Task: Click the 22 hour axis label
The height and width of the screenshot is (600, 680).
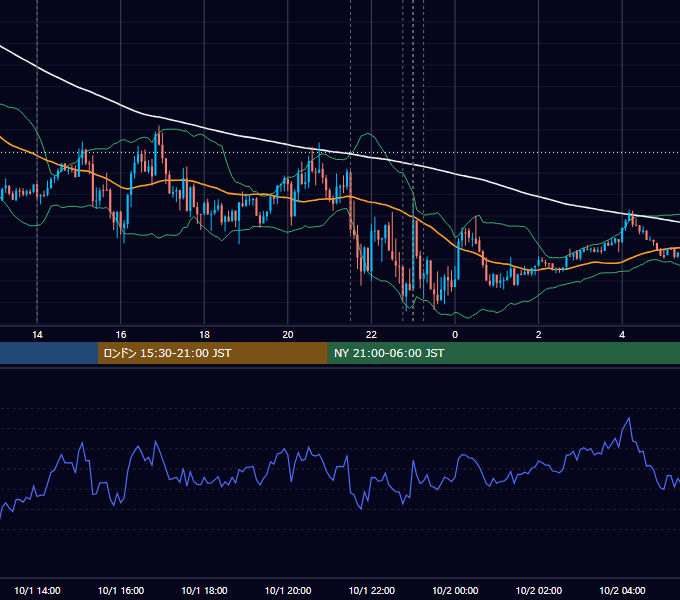Action: [371, 335]
